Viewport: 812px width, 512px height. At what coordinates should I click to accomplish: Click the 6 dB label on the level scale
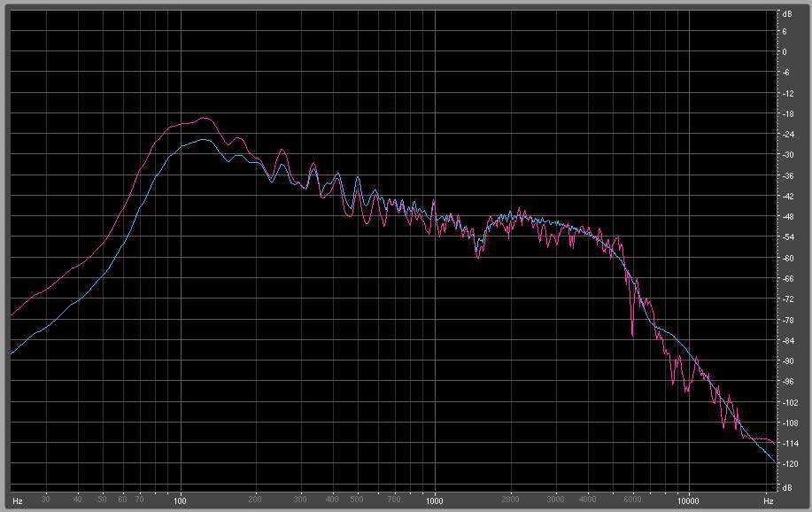pyautogui.click(x=784, y=32)
